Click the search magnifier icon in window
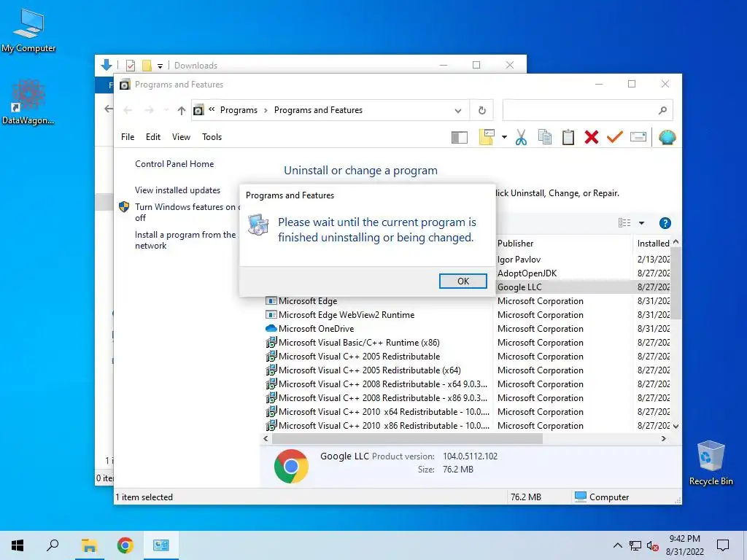 click(x=662, y=111)
